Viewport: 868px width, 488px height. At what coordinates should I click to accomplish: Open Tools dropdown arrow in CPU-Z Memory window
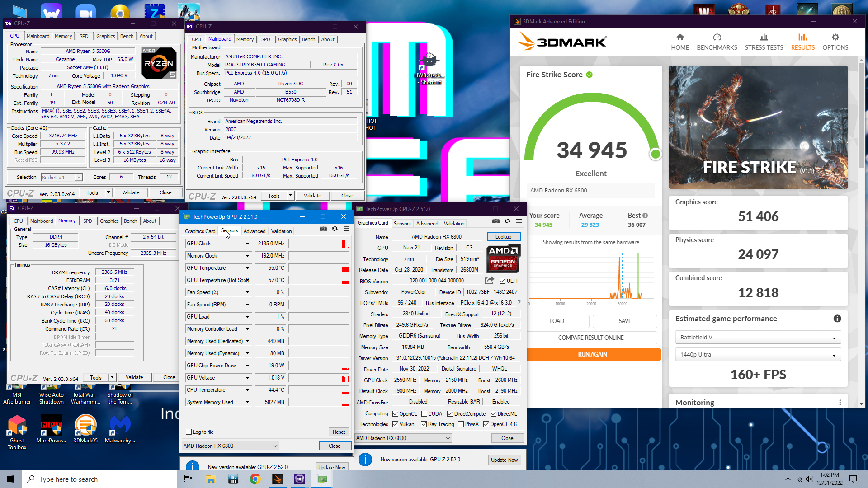(112, 377)
